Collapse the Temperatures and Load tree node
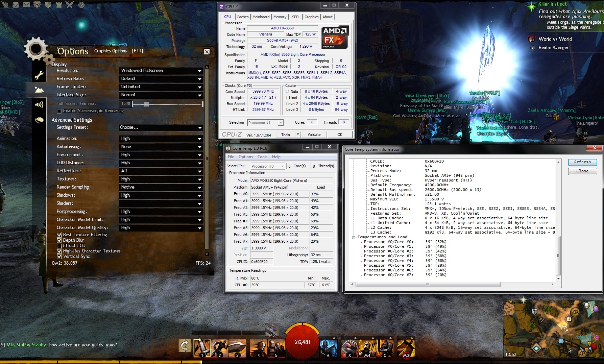604x364 pixels. tap(354, 237)
